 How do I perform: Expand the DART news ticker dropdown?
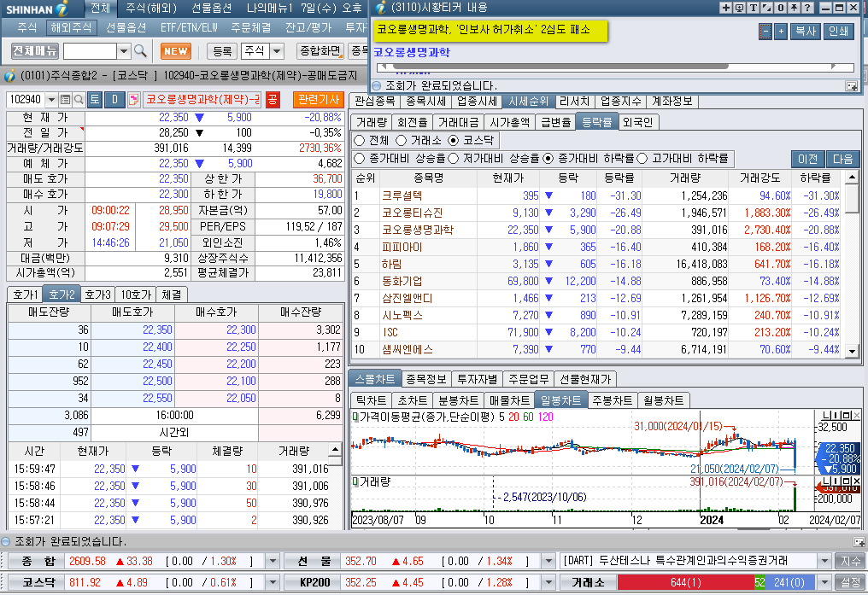pos(824,561)
